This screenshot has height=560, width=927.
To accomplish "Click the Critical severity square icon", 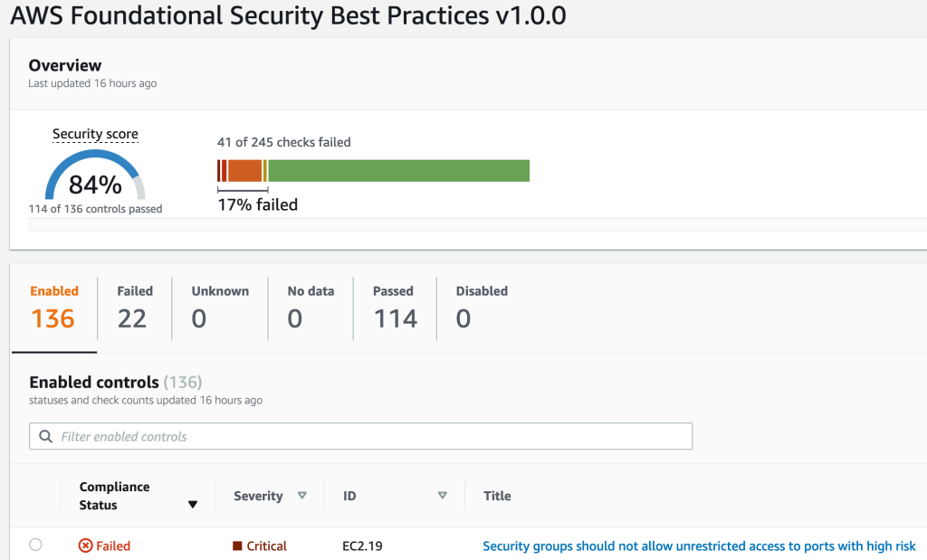I will point(236,546).
